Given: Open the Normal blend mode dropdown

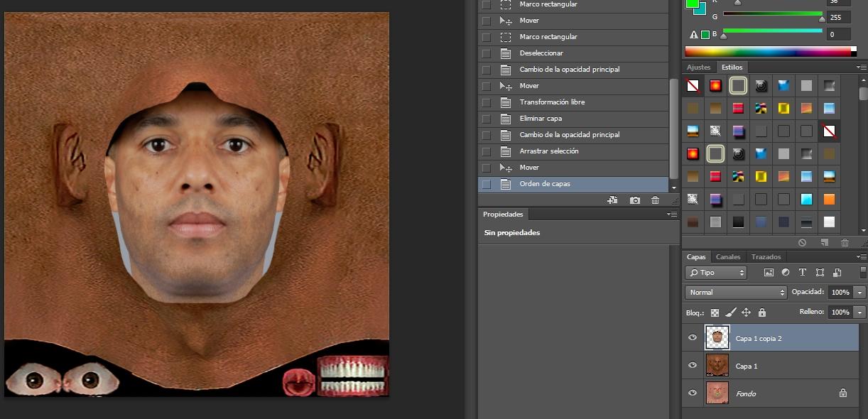Looking at the screenshot, I should tap(737, 293).
